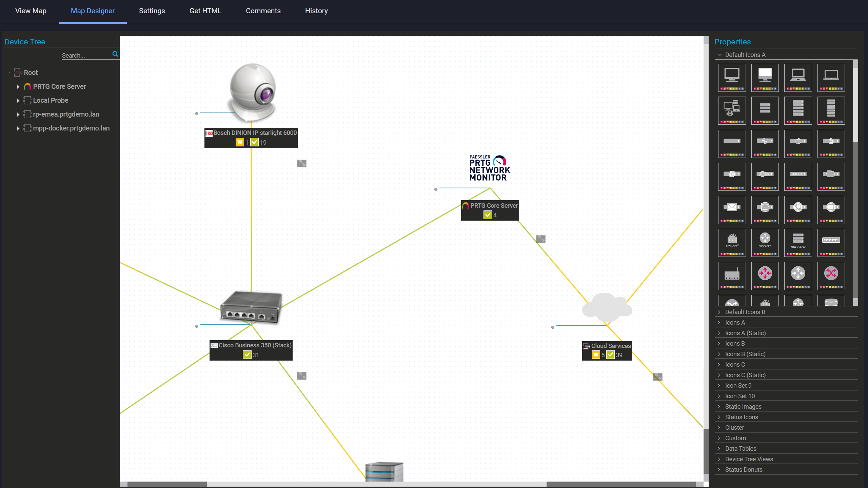Expand the Static Images section
The height and width of the screenshot is (488, 868).
(786, 407)
